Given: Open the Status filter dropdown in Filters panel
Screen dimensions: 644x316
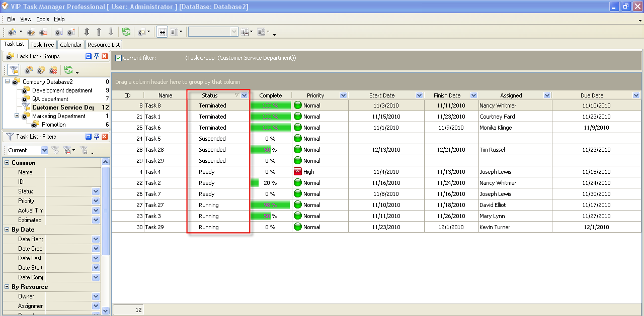Looking at the screenshot, I should pyautogui.click(x=96, y=191).
